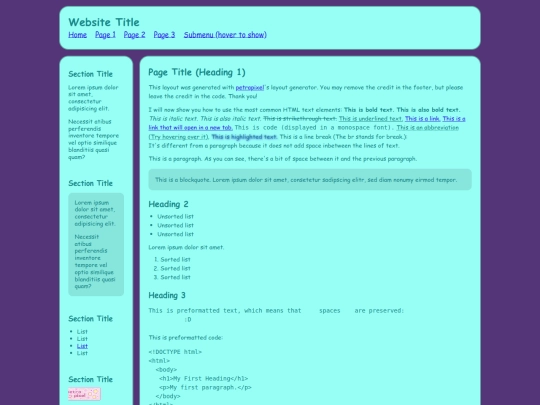Open Submenu (hover to show) item
This screenshot has width=540, height=405.
click(x=225, y=35)
